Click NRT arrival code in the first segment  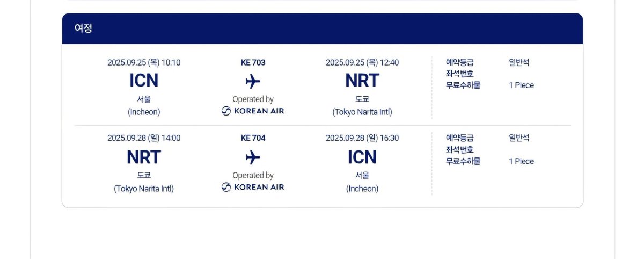click(x=362, y=81)
